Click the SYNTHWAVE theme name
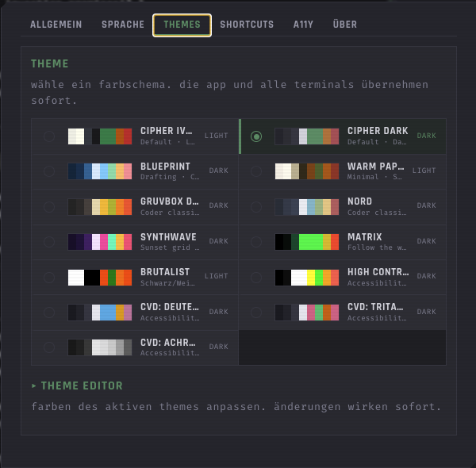The image size is (476, 468). [168, 236]
